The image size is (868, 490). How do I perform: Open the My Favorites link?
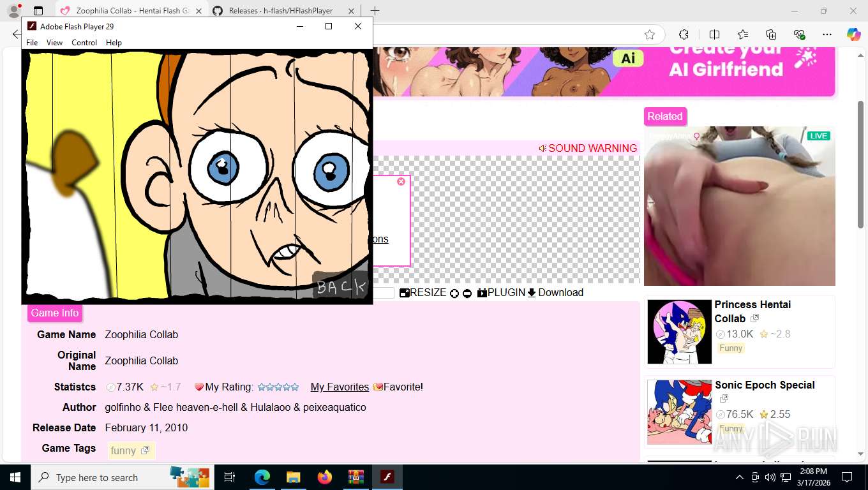click(x=340, y=387)
